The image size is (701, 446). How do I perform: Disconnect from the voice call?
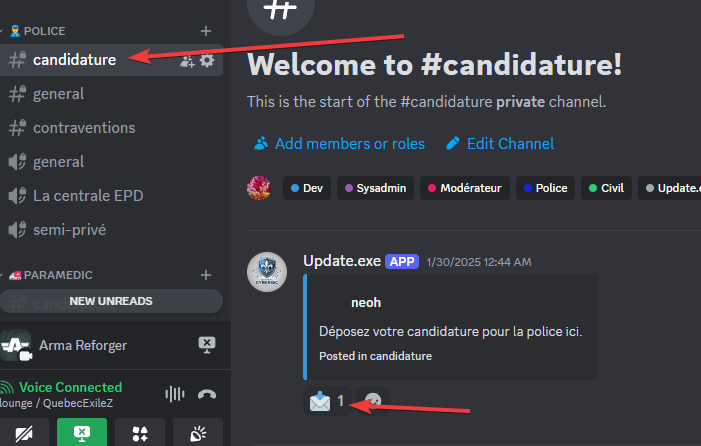tap(207, 394)
